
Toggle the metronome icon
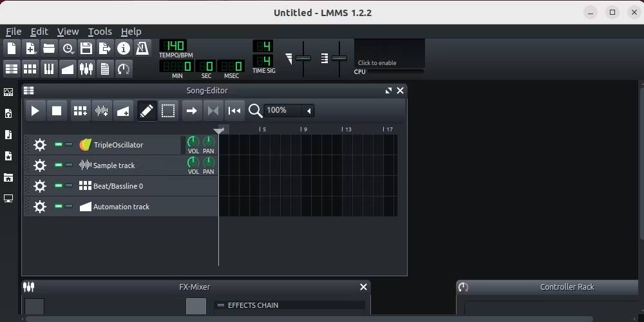[x=142, y=48]
